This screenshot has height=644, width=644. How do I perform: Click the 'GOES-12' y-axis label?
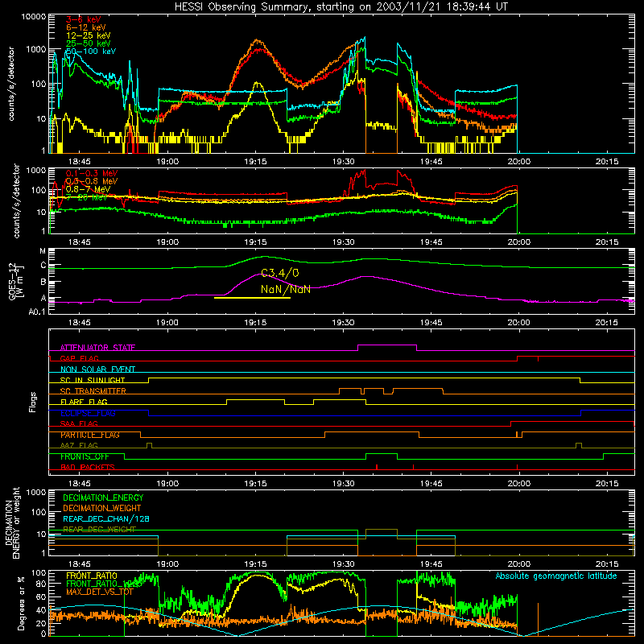coord(12,281)
